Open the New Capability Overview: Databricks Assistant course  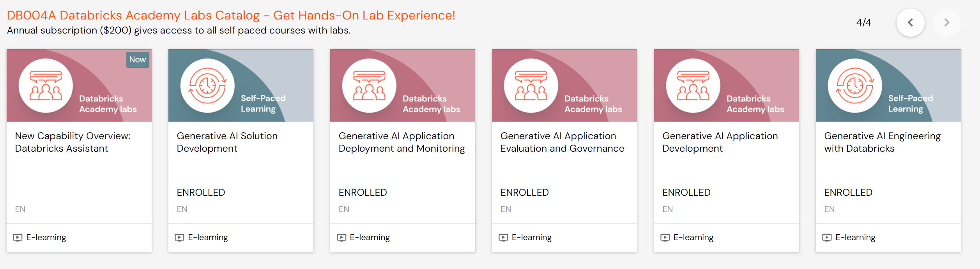pos(73,142)
